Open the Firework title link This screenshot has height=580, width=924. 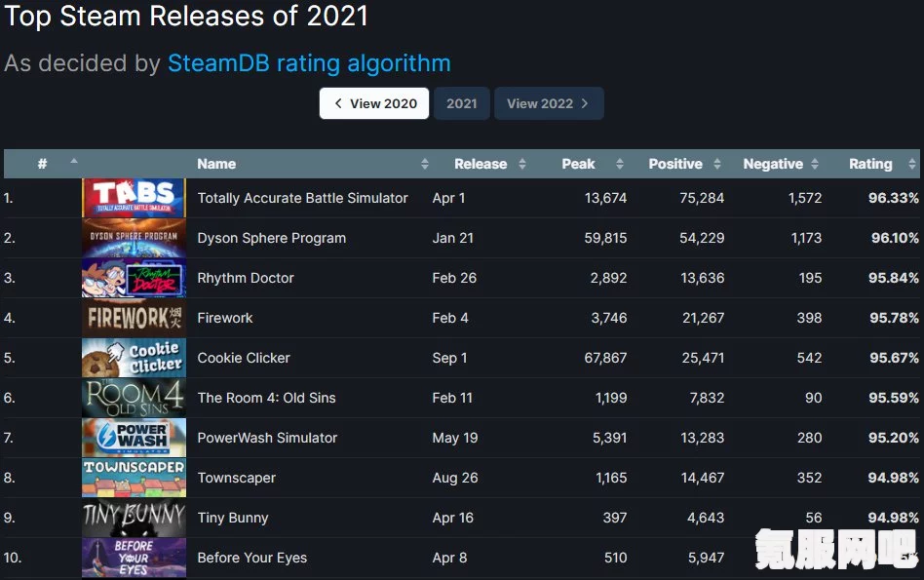(225, 318)
